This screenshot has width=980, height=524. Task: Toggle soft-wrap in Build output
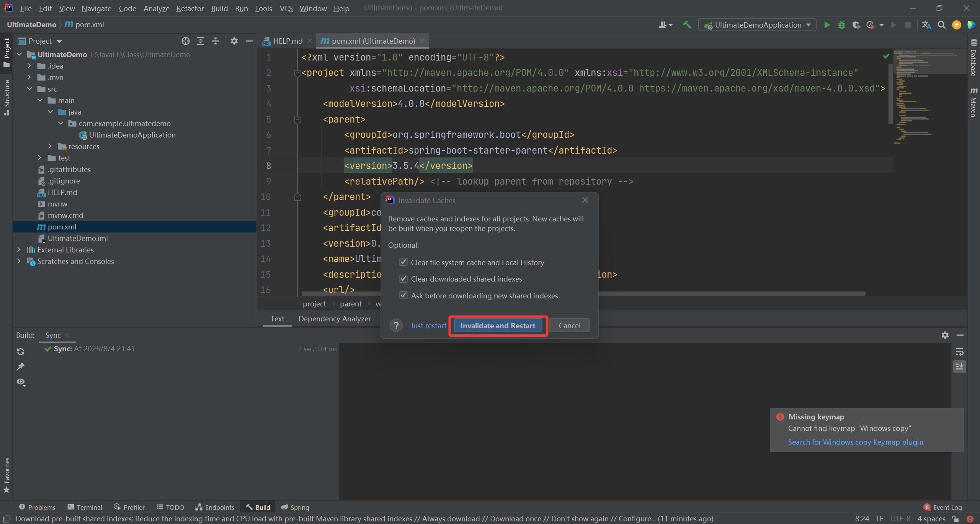(960, 352)
